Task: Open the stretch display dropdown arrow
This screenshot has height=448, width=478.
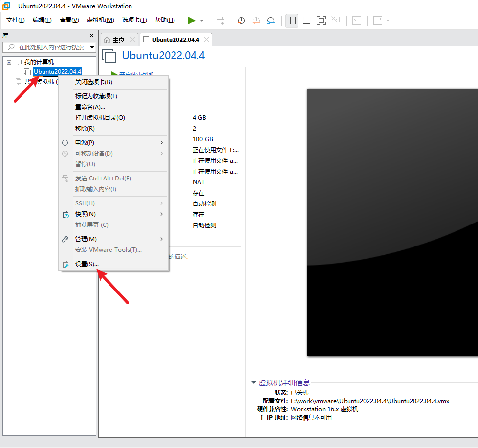Action: (x=388, y=21)
